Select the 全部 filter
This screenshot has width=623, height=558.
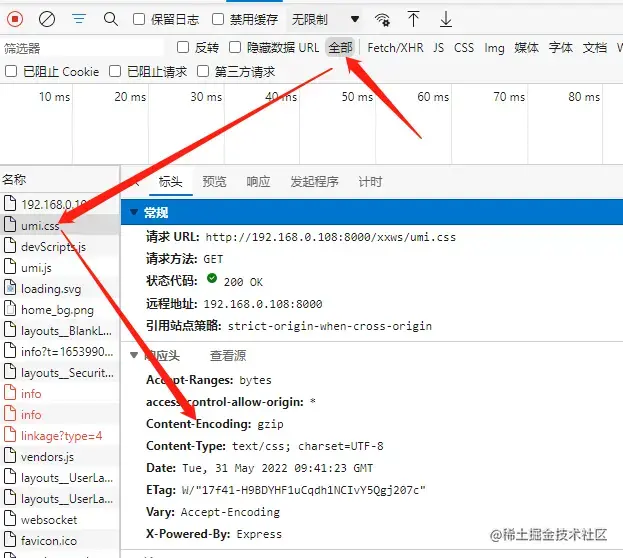click(x=340, y=48)
